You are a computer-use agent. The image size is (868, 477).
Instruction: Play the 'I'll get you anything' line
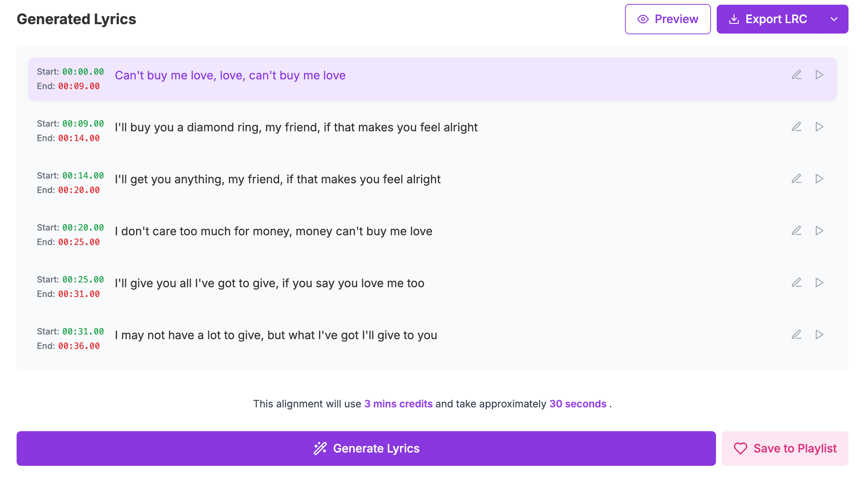819,179
